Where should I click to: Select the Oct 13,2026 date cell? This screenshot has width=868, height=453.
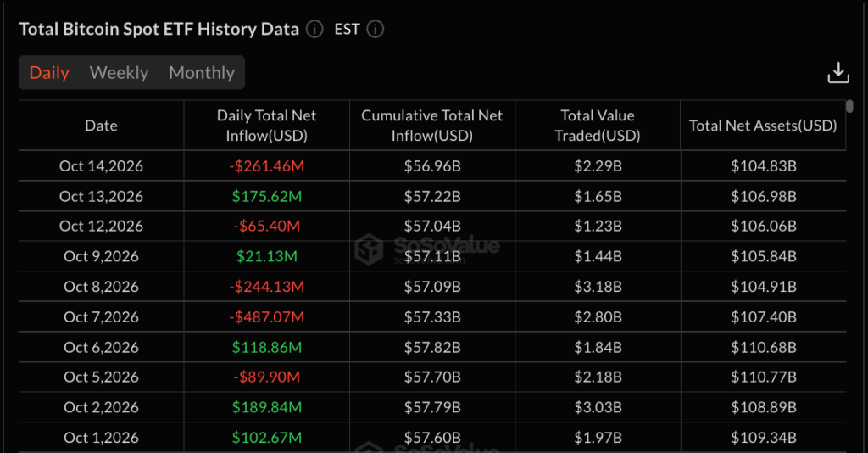coord(102,197)
